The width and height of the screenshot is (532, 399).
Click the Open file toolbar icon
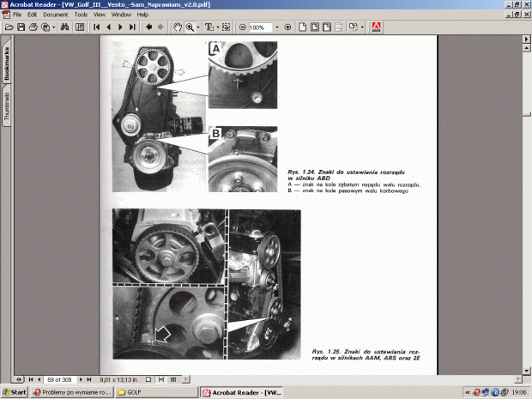coord(9,27)
